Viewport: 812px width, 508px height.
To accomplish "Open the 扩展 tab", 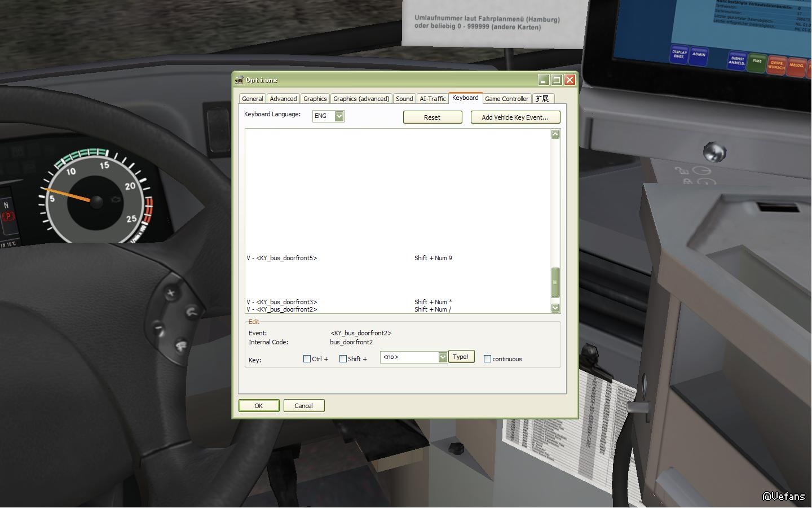I will click(542, 99).
